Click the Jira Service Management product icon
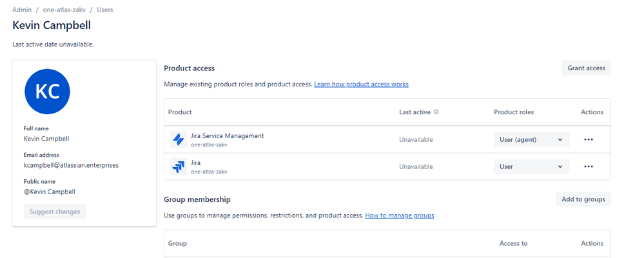 point(178,139)
